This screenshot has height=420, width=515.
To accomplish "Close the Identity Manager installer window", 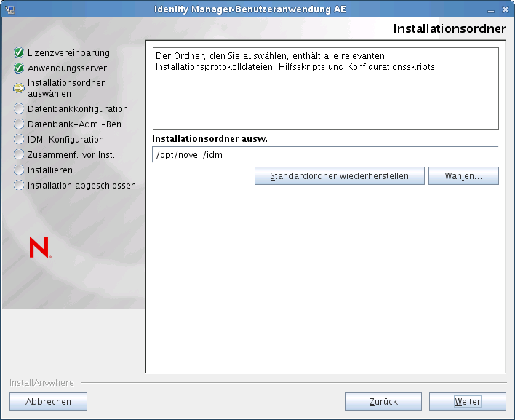I will pos(506,10).
